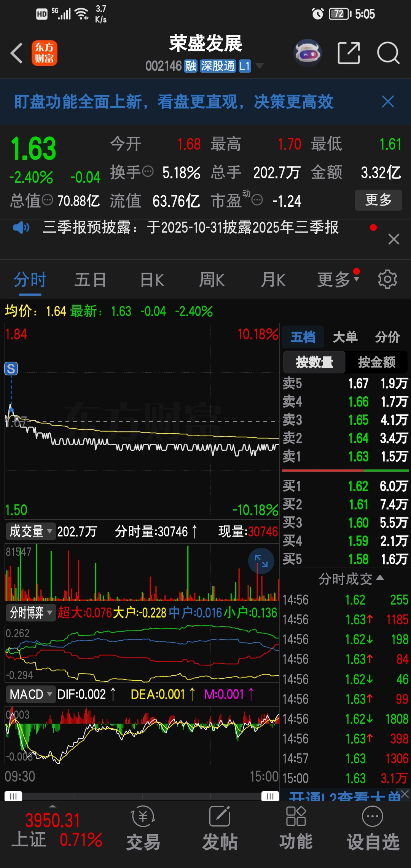Image resolution: width=411 pixels, height=868 pixels.
Task: Tap the 深股通 badge
Action: [218, 66]
